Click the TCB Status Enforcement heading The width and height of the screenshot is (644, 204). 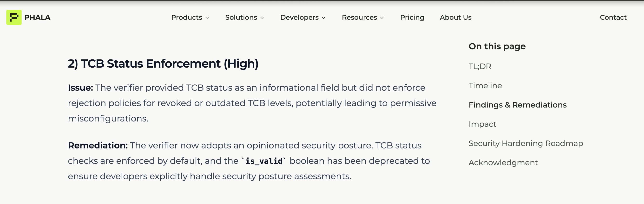tap(163, 64)
